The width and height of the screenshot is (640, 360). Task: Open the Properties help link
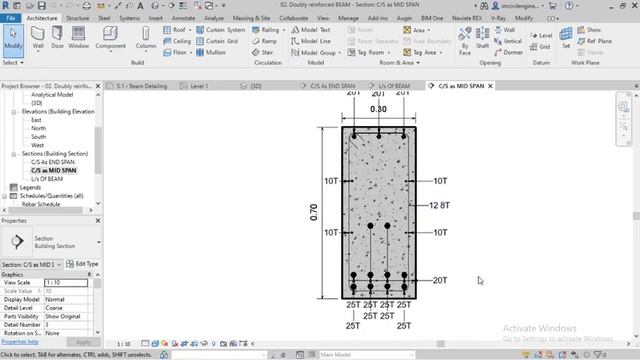20,342
